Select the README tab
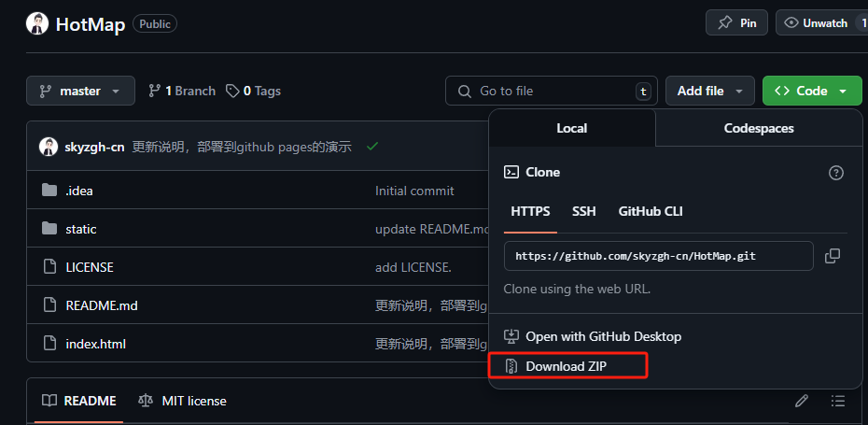 pyautogui.click(x=79, y=401)
